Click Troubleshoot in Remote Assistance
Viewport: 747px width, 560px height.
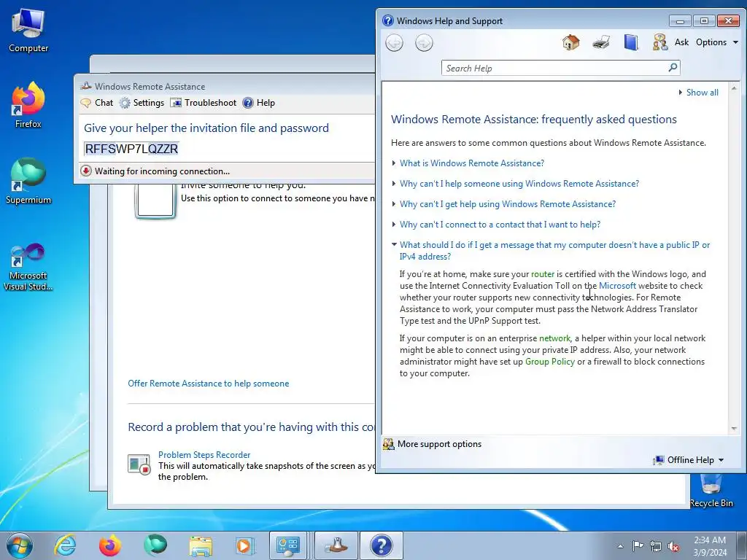[x=204, y=103]
